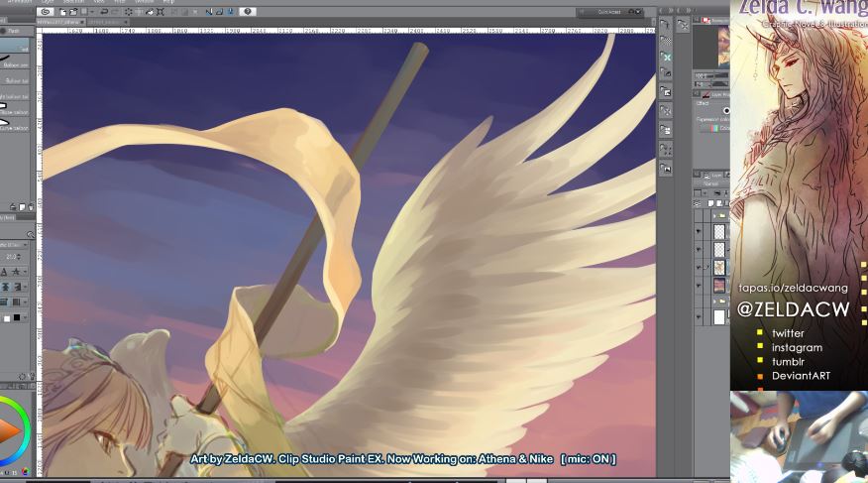868x483 pixels.
Task: Select the sunset sky layer thumbnail
Action: (x=719, y=286)
